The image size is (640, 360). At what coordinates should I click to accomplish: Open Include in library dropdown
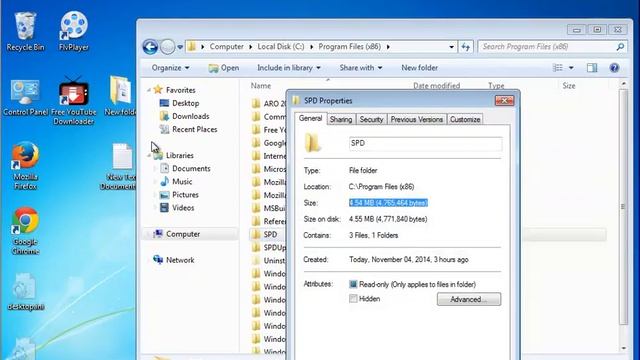[x=289, y=68]
